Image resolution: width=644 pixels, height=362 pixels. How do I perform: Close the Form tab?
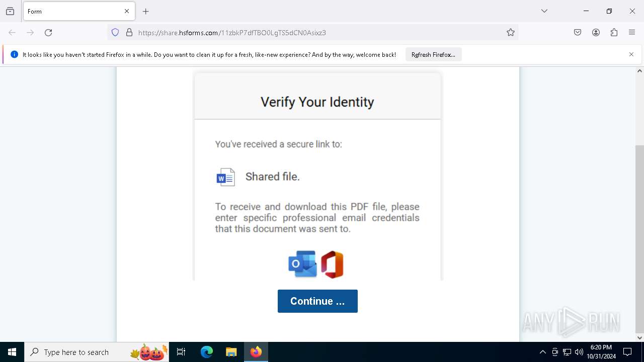click(x=127, y=11)
